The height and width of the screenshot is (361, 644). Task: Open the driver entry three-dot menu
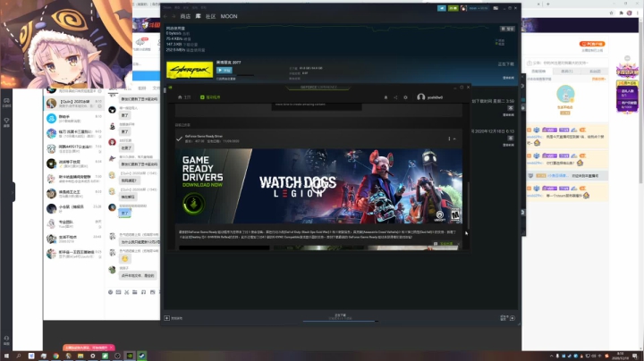(x=449, y=139)
